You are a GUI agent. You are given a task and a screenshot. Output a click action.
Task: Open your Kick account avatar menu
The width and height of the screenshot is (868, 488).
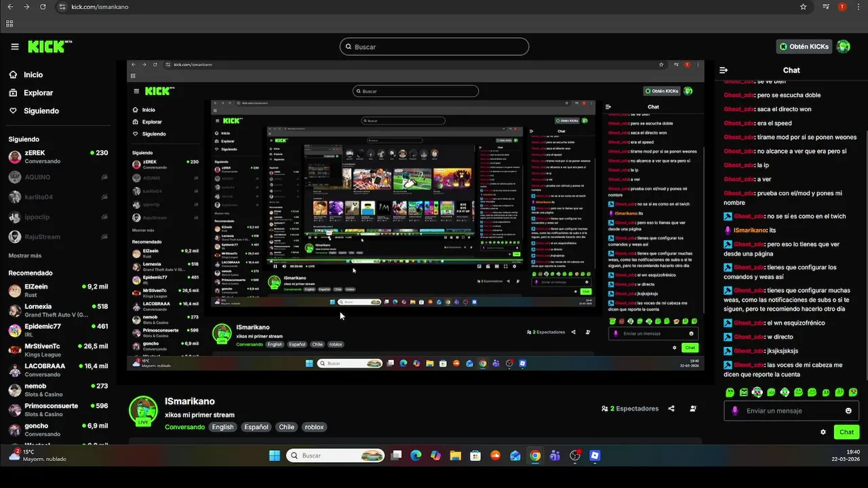(843, 47)
